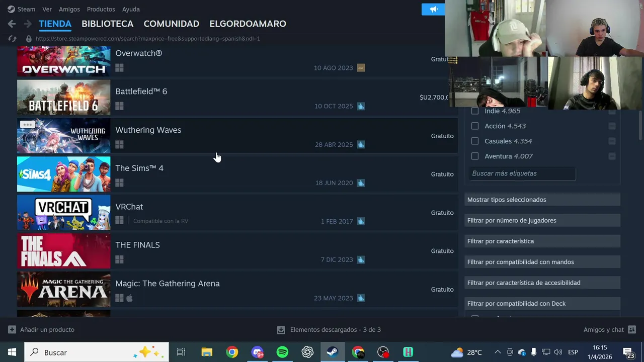Open the Wuthering Waves title link
The image size is (644, 362).
coord(148,130)
